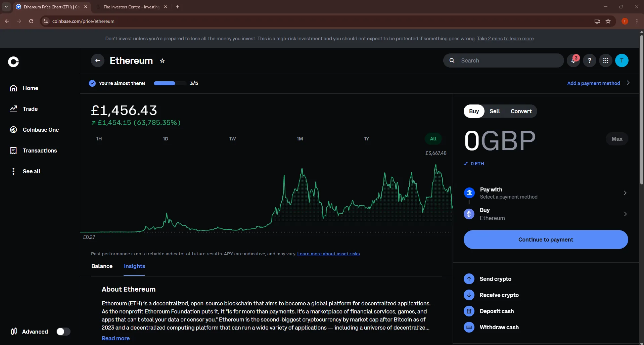Expand the Buy Ethereum asset chevron
The image size is (644, 345).
[x=625, y=214]
